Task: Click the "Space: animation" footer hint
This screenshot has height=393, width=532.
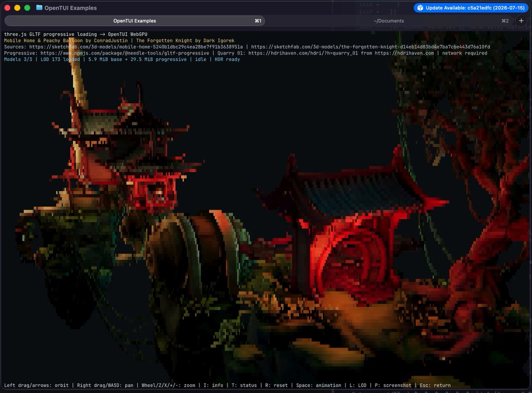Action: (x=319, y=385)
